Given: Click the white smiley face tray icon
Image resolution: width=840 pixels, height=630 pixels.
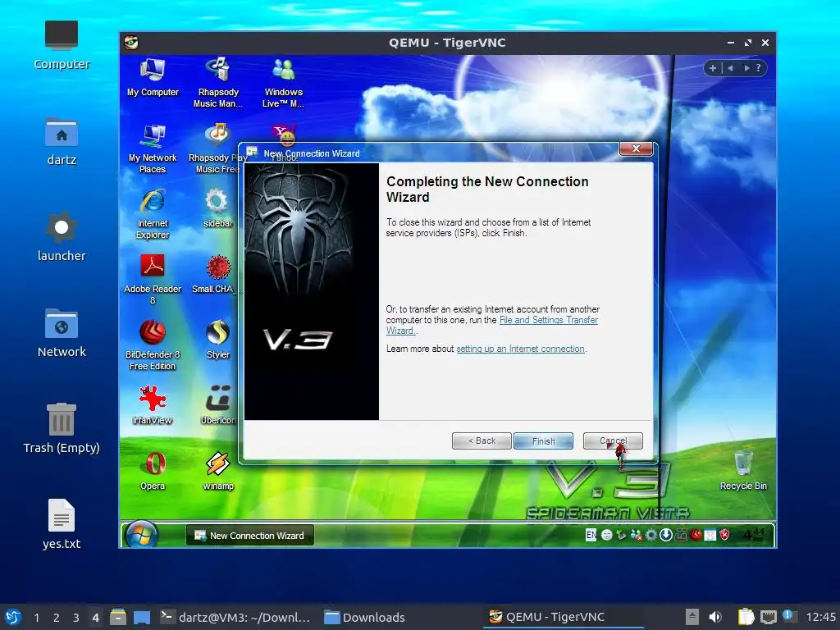Looking at the screenshot, I should pyautogui.click(x=606, y=535).
